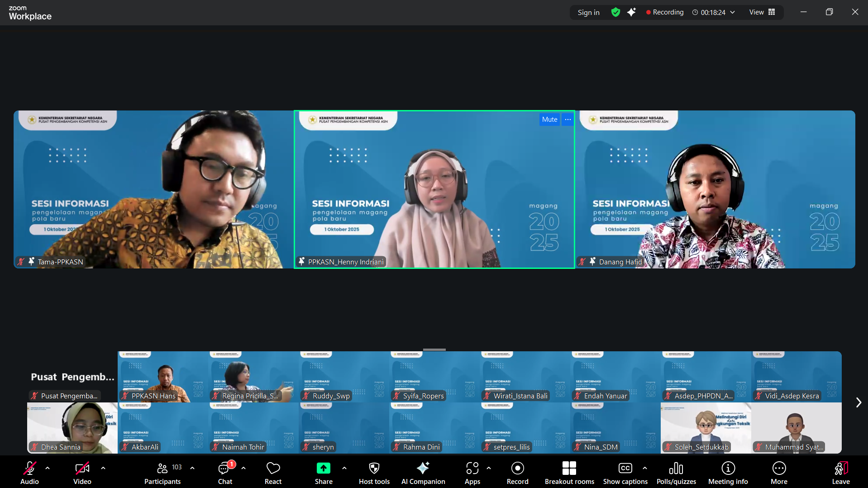Open Polls/quizzes
Viewport: 868px width, 488px height.
[676, 473]
